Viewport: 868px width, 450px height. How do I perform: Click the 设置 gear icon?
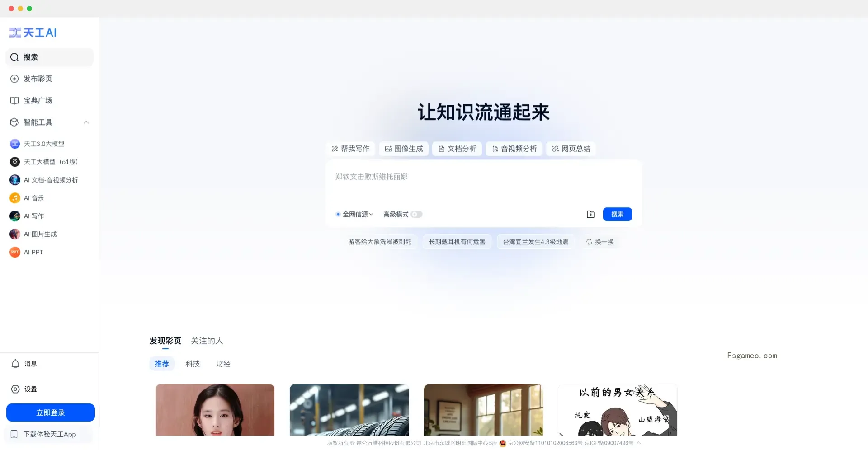[x=15, y=389]
